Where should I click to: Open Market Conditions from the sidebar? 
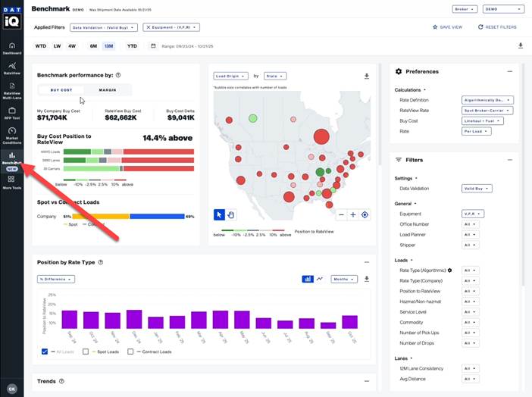click(x=11, y=133)
